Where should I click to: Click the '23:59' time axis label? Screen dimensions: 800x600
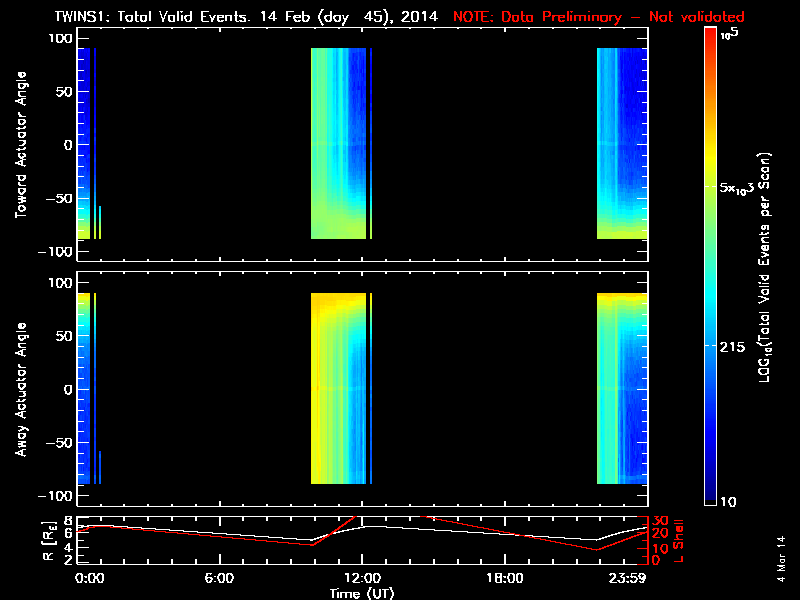(x=628, y=578)
